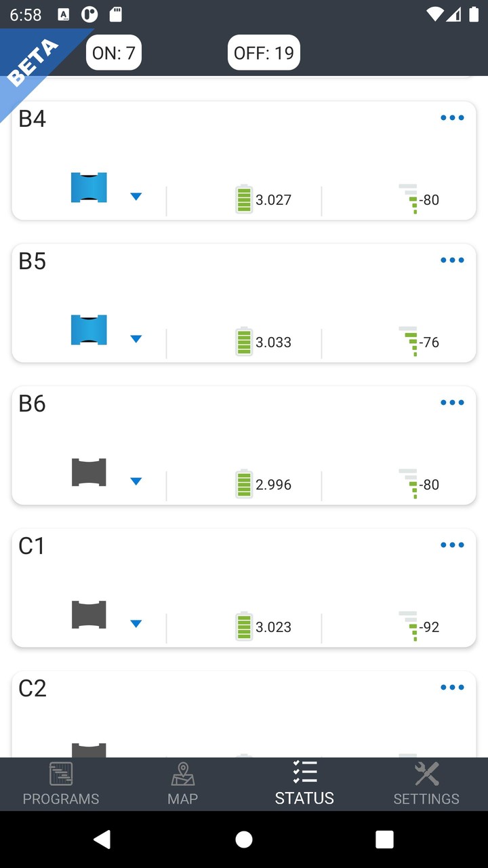The width and height of the screenshot is (488, 868).
Task: Tap the C1 battery level icon
Action: coord(243,627)
